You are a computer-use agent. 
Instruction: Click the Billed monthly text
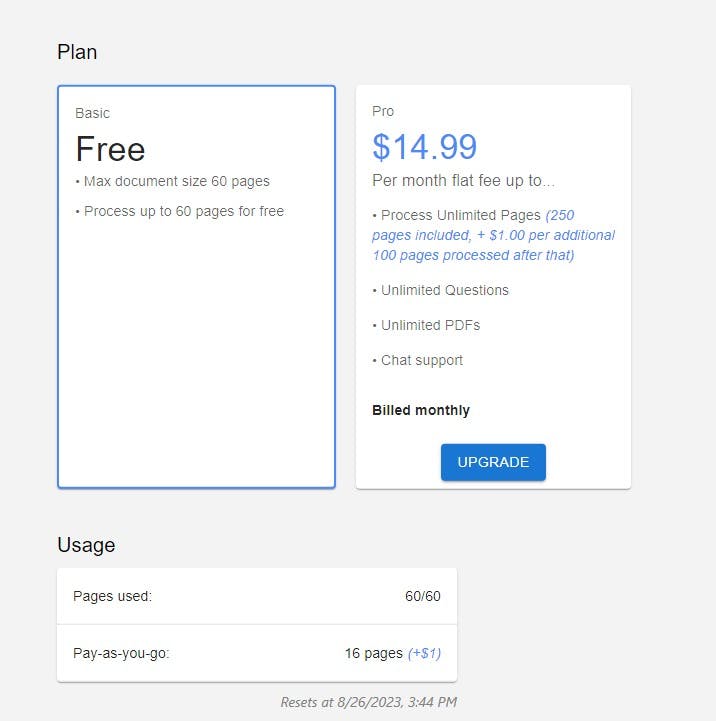pyautogui.click(x=420, y=410)
